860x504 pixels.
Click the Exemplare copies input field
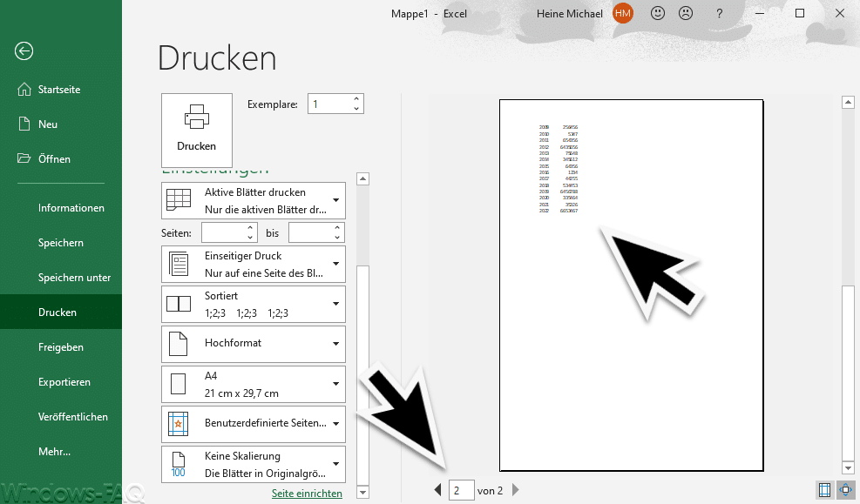[x=328, y=104]
